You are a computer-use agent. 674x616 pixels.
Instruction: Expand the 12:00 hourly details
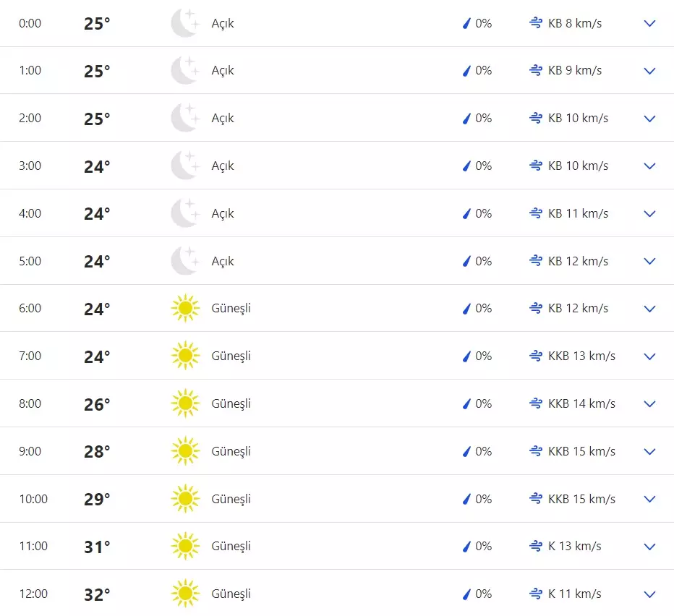(x=649, y=594)
